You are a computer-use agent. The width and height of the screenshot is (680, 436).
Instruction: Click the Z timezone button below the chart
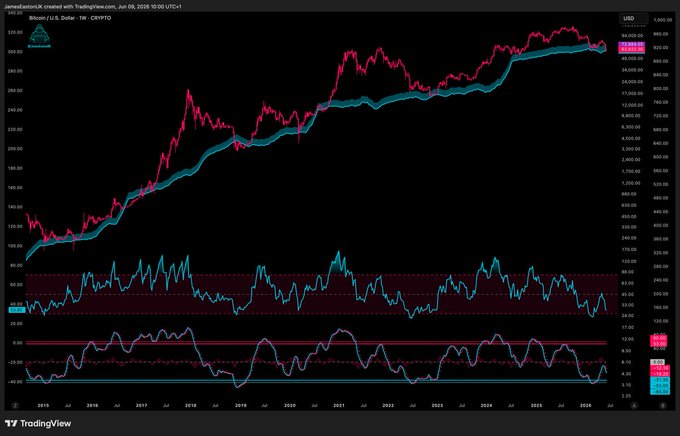16,406
